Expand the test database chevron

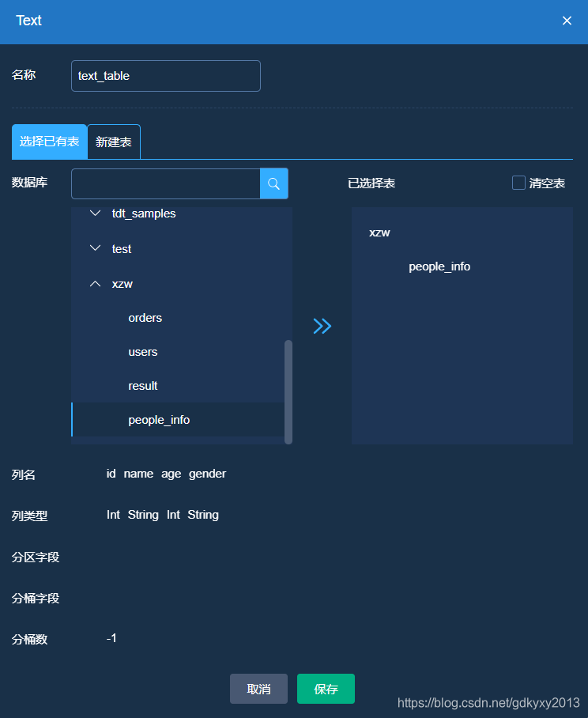[x=95, y=248]
